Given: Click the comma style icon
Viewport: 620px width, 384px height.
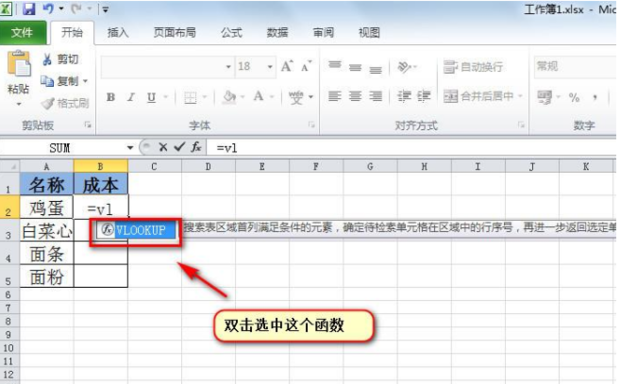Looking at the screenshot, I should pos(595,97).
